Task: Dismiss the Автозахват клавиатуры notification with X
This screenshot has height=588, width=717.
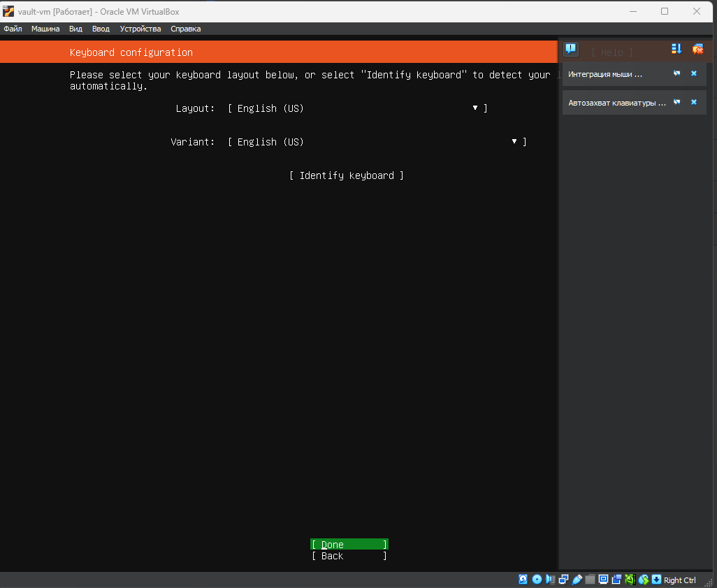Action: click(694, 102)
